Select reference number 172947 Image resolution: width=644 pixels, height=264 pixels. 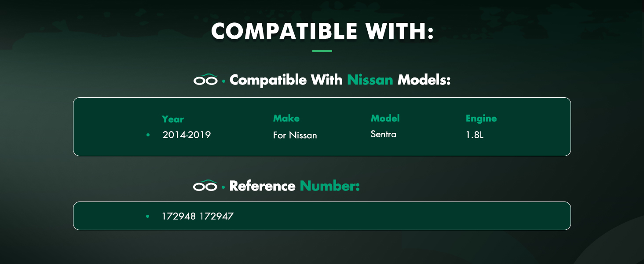pos(216,216)
